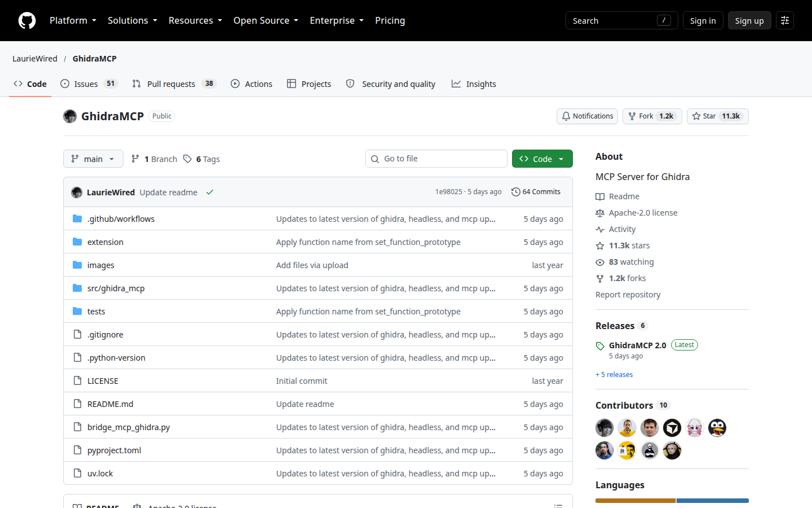Open the Apache-2.0 license link
The image size is (812, 508).
point(637,213)
